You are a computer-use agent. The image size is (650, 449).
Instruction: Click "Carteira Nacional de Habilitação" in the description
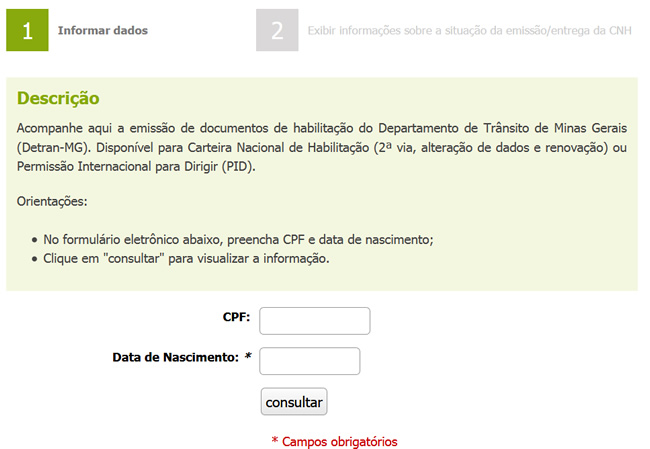(x=278, y=148)
